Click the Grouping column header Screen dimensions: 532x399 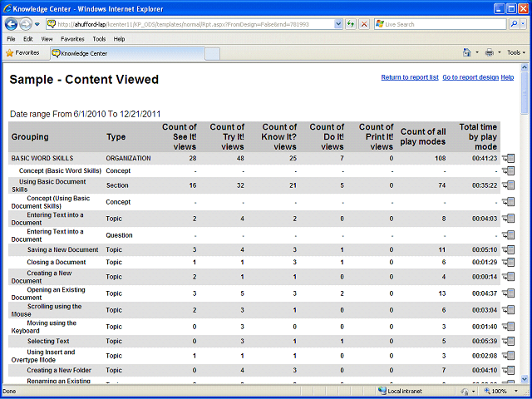coord(30,137)
